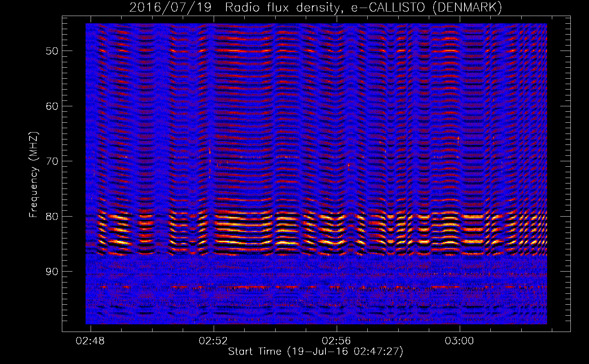The image size is (589, 364).
Task: Click the '02:52' time tick label
Action: [213, 341]
